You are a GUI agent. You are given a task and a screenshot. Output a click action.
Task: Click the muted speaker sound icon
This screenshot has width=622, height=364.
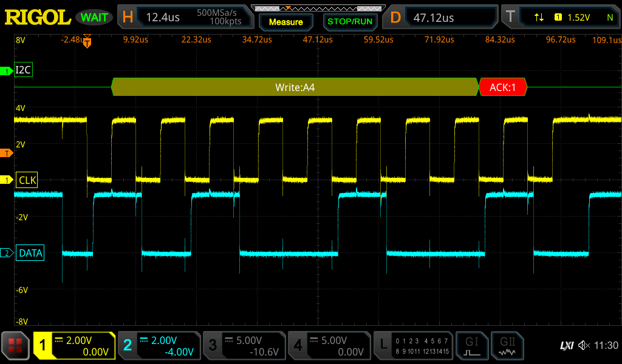tap(584, 346)
